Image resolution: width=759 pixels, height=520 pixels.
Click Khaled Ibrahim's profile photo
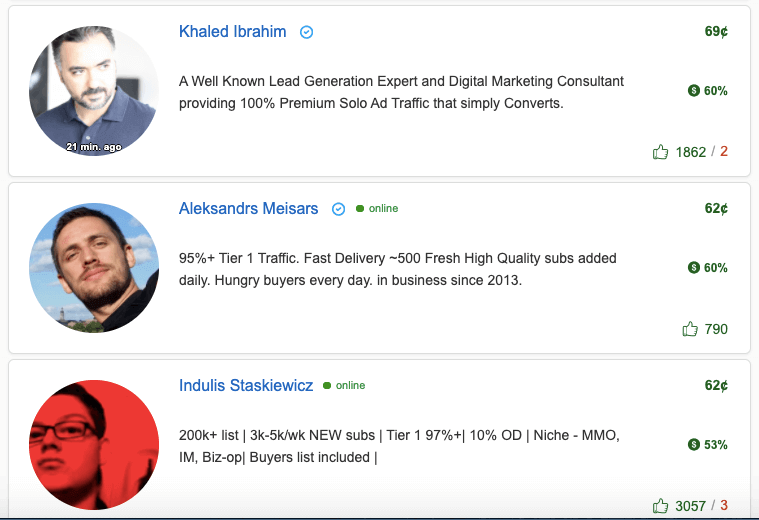pyautogui.click(x=94, y=91)
